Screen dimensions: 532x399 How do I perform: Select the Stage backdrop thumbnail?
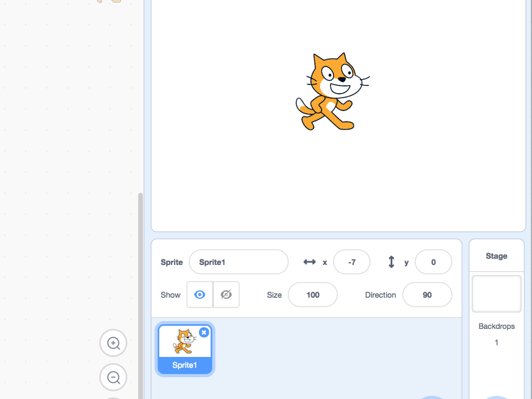(496, 294)
